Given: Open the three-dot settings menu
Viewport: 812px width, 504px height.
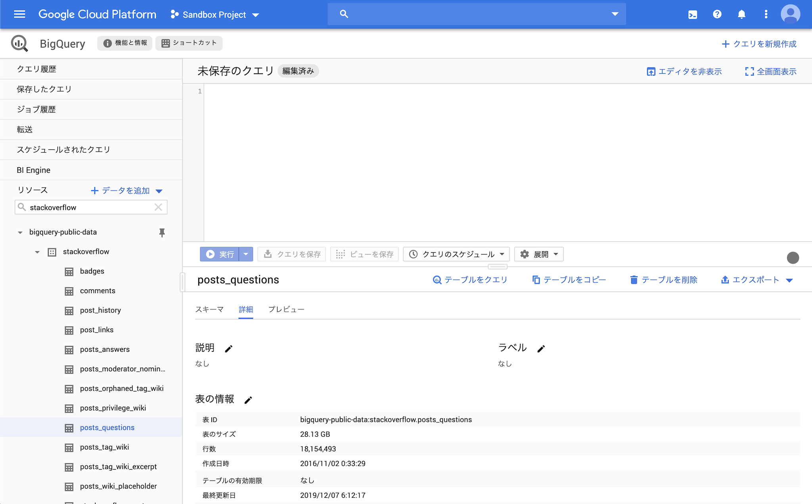Looking at the screenshot, I should tap(766, 14).
